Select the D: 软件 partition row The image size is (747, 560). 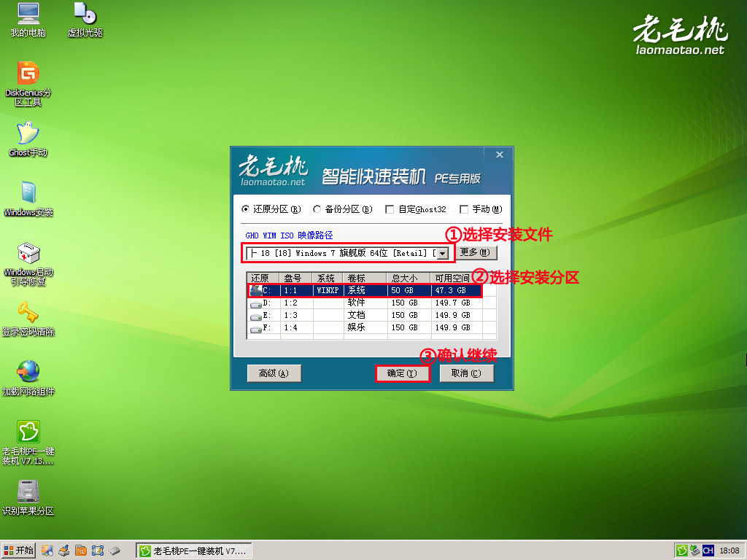pyautogui.click(x=373, y=303)
